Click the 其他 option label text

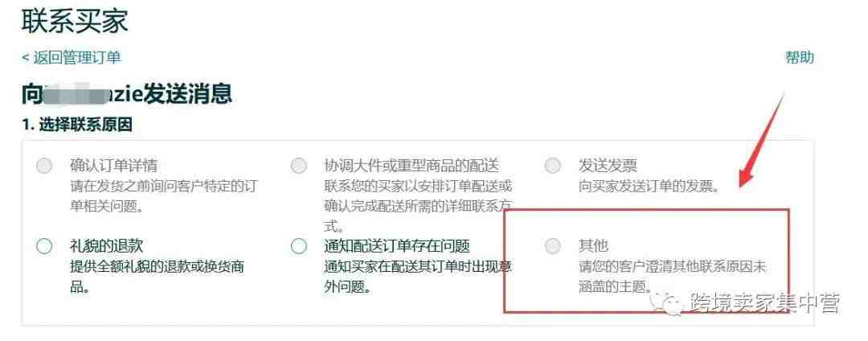pos(593,246)
